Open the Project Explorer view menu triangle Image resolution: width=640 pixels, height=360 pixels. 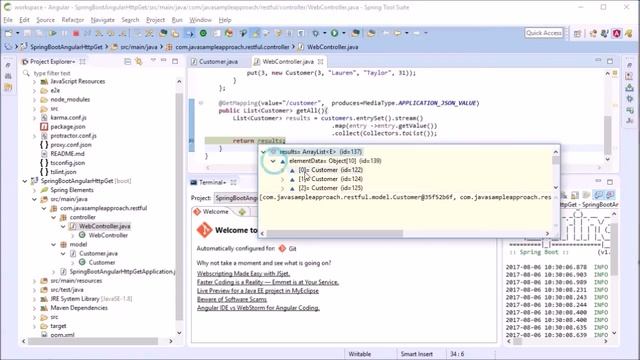153,61
